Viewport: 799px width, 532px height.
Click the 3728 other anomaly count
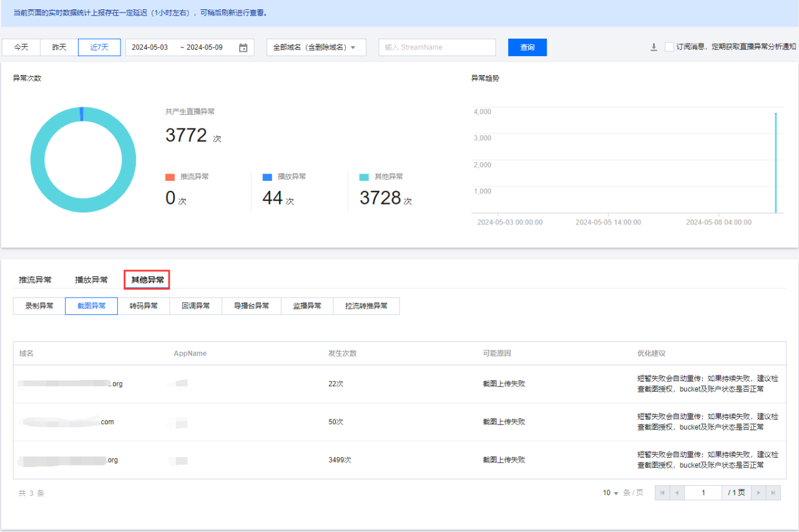(380, 198)
